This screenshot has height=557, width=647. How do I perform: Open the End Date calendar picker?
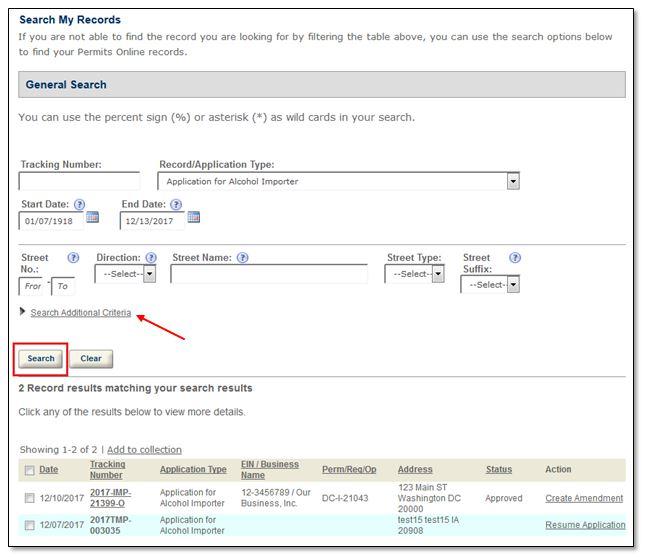[194, 217]
